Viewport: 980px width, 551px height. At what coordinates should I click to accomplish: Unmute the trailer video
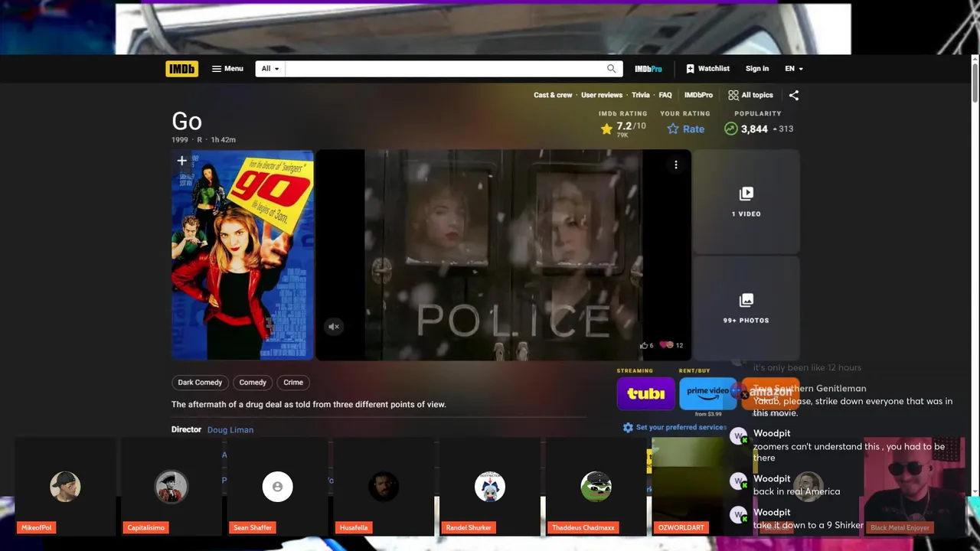334,327
